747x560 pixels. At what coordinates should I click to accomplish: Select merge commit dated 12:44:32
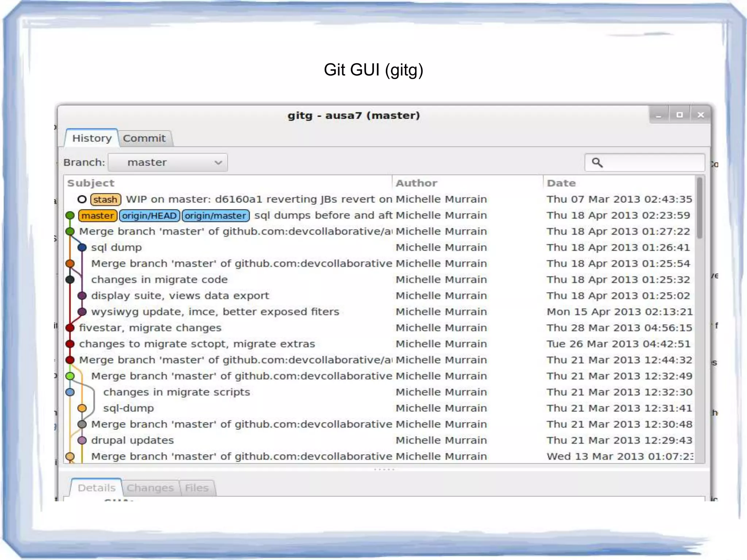[379, 360]
